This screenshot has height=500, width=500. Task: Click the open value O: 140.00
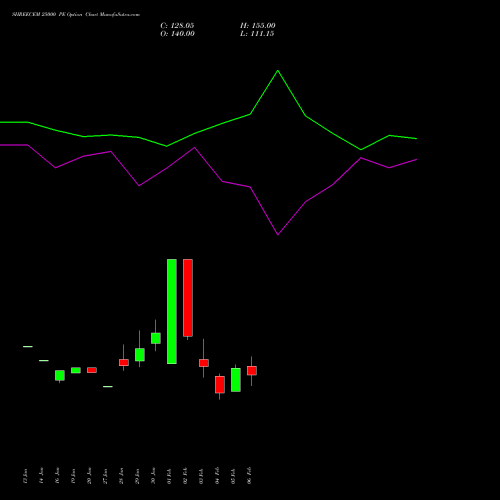(x=177, y=34)
